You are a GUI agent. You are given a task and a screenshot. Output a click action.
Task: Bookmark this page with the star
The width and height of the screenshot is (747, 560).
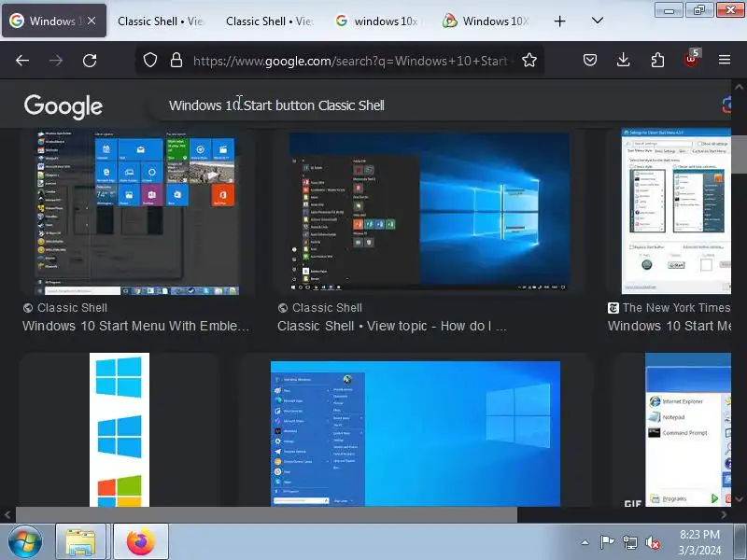pos(529,60)
